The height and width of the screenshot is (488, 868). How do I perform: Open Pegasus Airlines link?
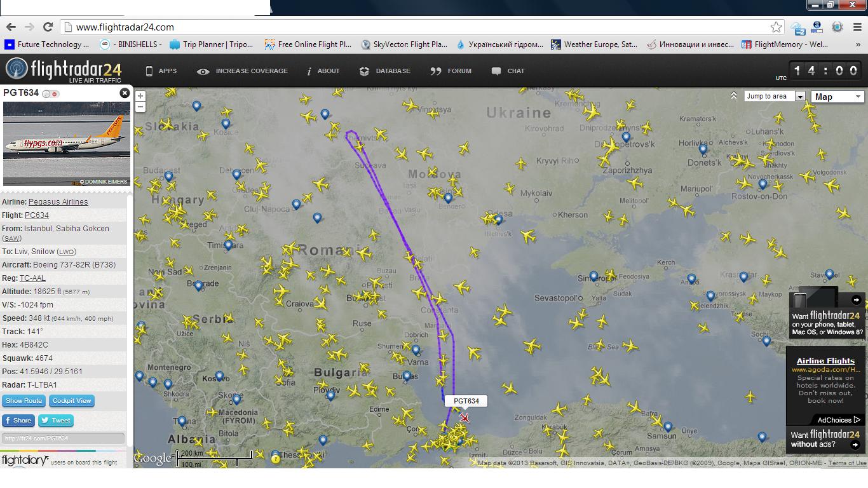58,202
